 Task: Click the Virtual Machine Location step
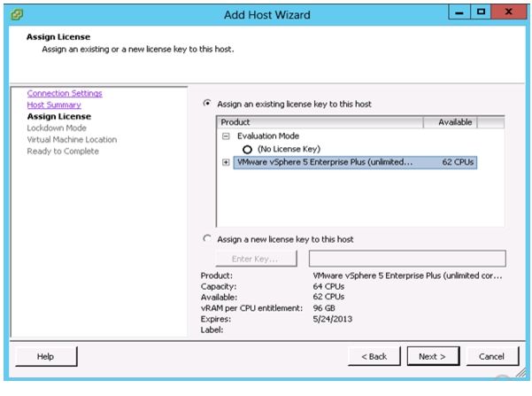[72, 140]
